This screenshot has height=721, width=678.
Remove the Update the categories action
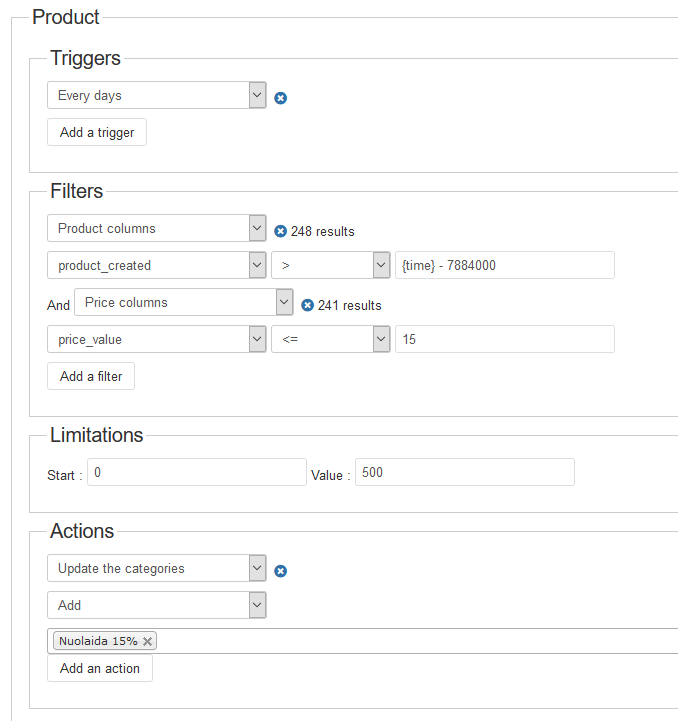point(281,571)
